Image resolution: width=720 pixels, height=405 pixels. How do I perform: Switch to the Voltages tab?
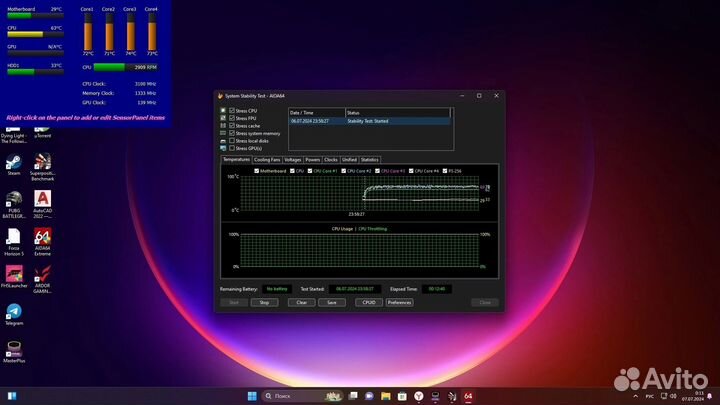point(292,160)
